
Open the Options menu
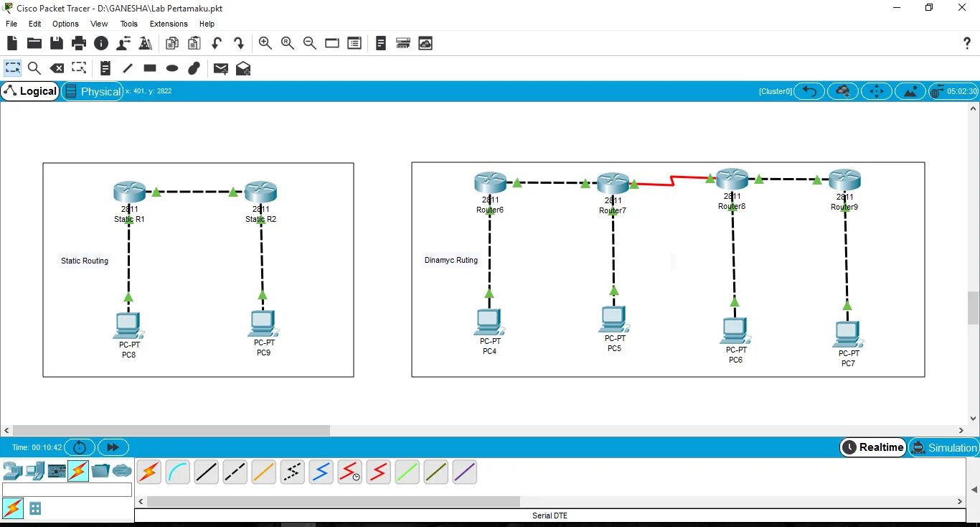tap(65, 24)
